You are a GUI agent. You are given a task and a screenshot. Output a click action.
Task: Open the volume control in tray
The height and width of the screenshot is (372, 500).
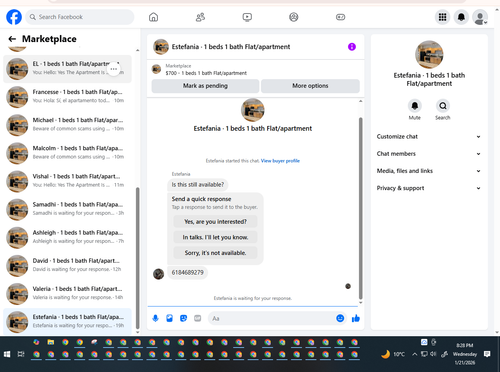[x=433, y=354]
